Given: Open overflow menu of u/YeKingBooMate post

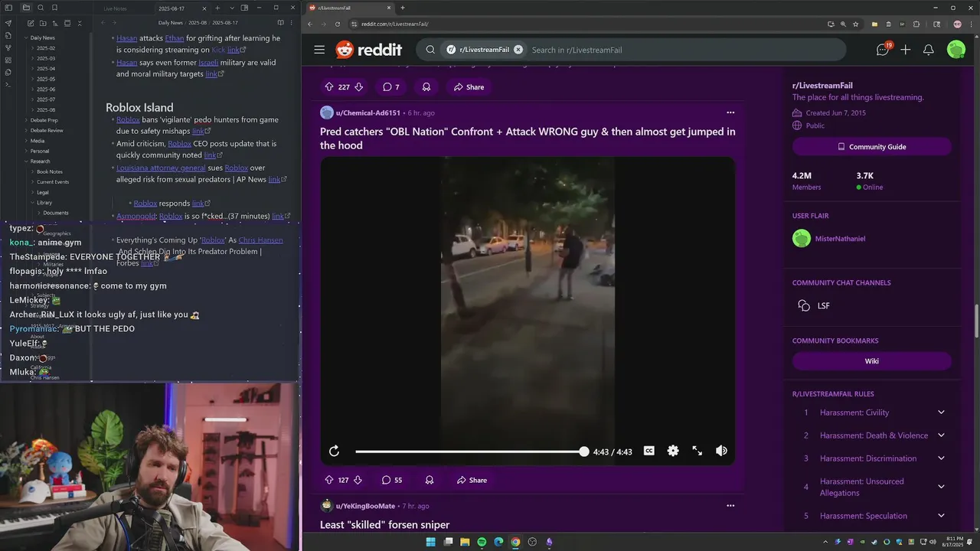Looking at the screenshot, I should click(730, 506).
